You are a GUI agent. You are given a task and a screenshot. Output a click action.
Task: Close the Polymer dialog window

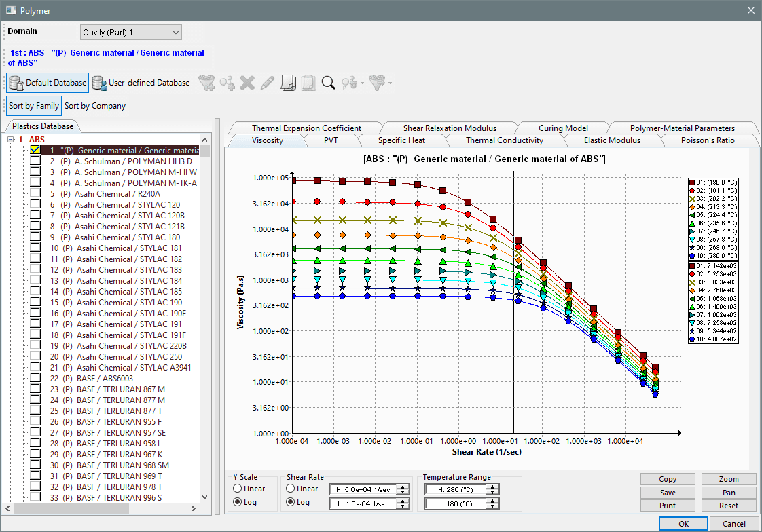tap(751, 10)
